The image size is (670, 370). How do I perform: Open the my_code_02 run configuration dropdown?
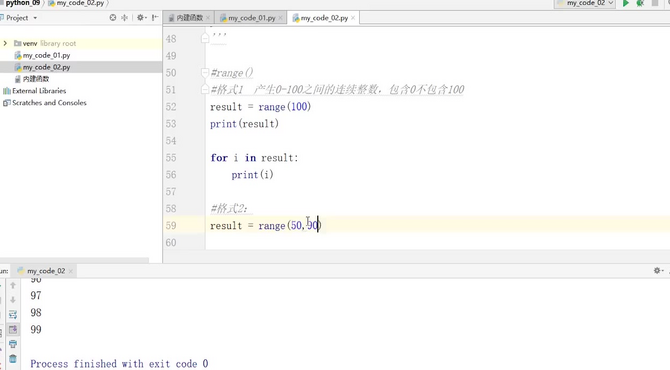(x=585, y=3)
